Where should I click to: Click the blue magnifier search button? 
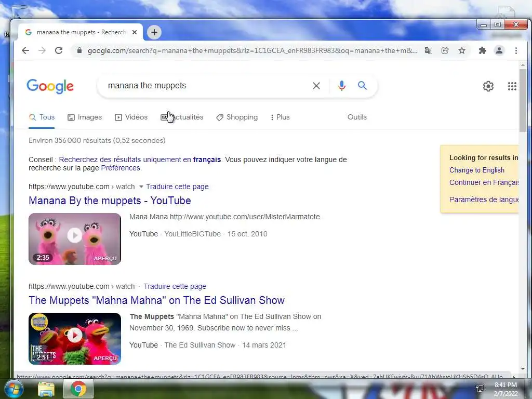point(362,86)
